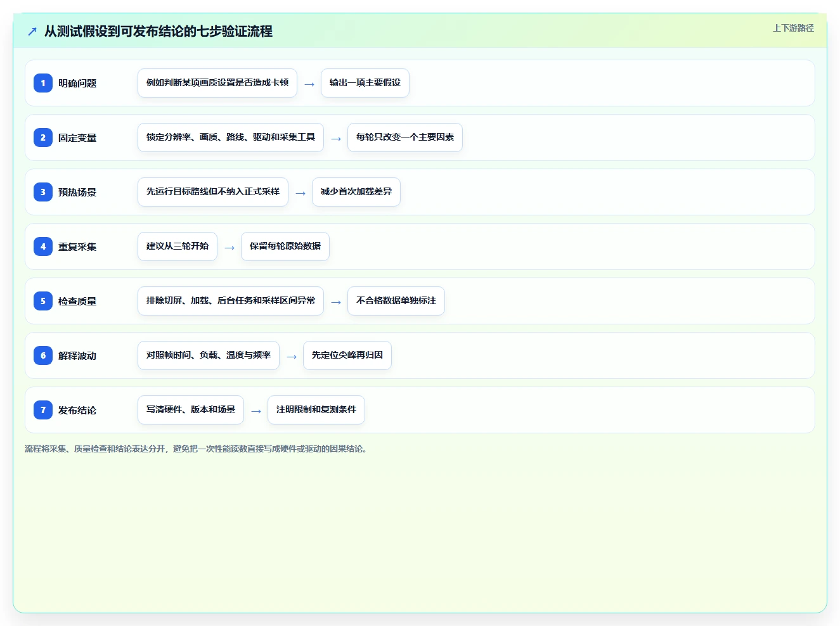Click the 输出一项主要假设 box

(x=365, y=83)
